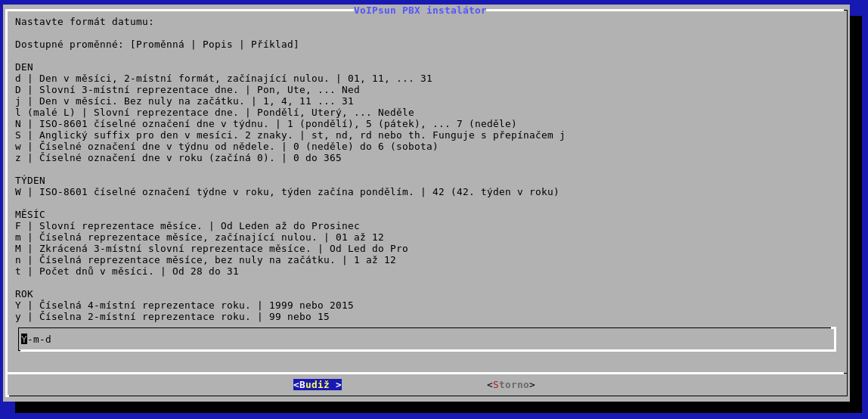This screenshot has height=419, width=868.
Task: Select the N row, ISO-8601 day of week
Action: click(265, 124)
